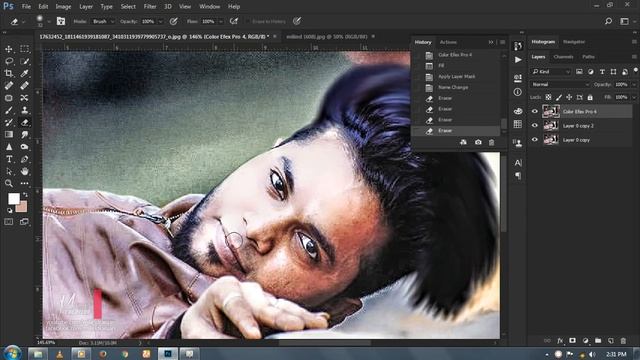Toggle visibility of the Layer 0 copy layer
Viewport: 640px width, 360px height.
(x=535, y=140)
